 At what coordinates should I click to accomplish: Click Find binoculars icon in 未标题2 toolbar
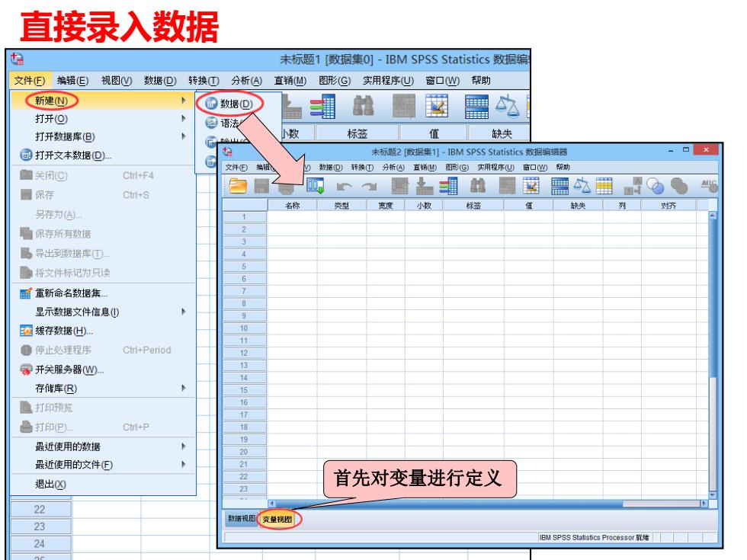[x=478, y=186]
